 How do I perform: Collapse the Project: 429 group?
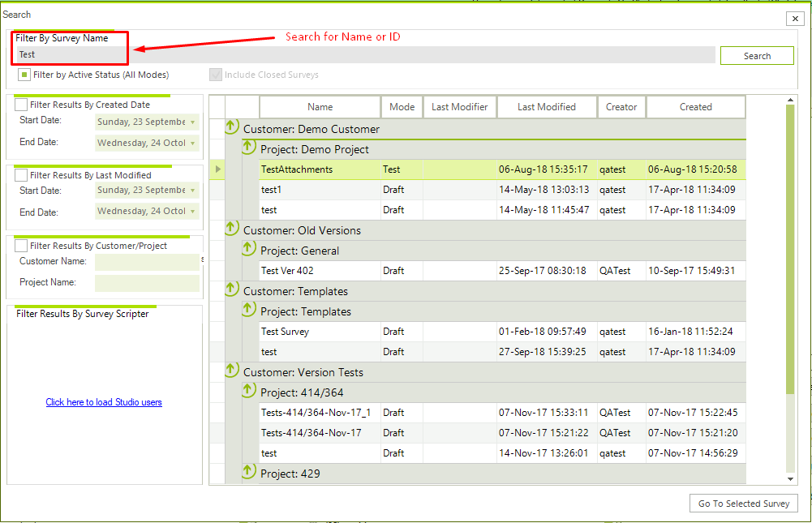(x=248, y=471)
